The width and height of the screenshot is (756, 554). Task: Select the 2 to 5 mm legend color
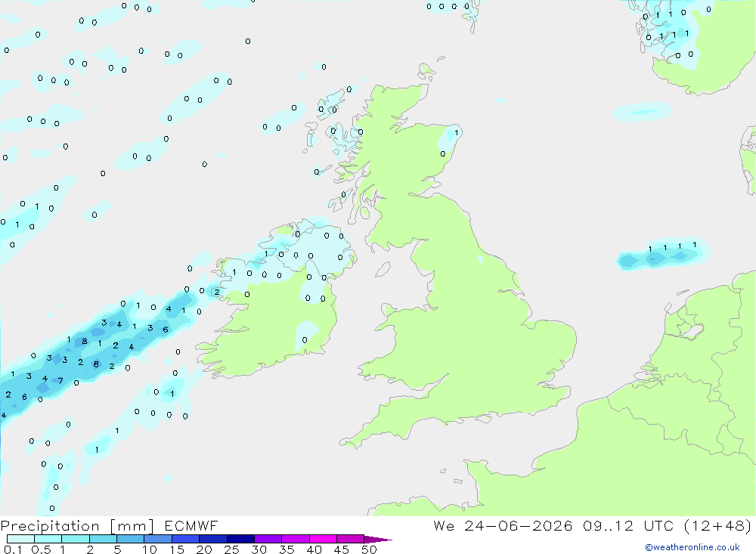(x=103, y=539)
